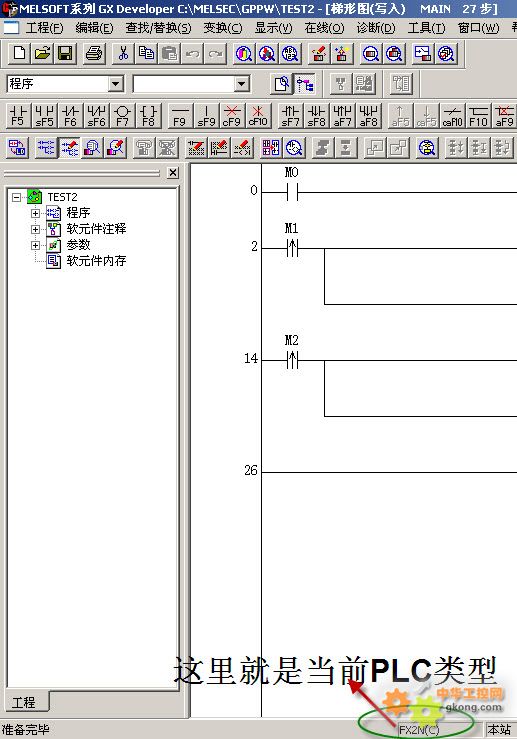Image resolution: width=517 pixels, height=739 pixels.
Task: Insert the F7 coil symbol
Action: [122, 116]
